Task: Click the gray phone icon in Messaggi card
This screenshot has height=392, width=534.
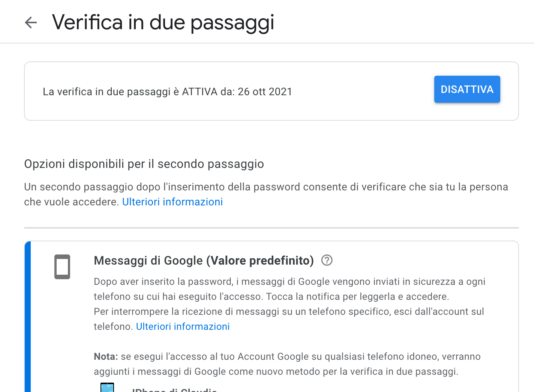Action: (62, 267)
